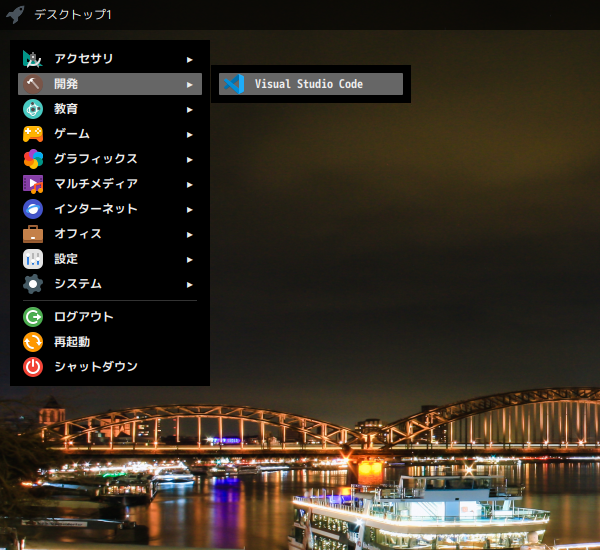Expand the オフィス submenu arrow
The image size is (600, 550).
point(189,234)
